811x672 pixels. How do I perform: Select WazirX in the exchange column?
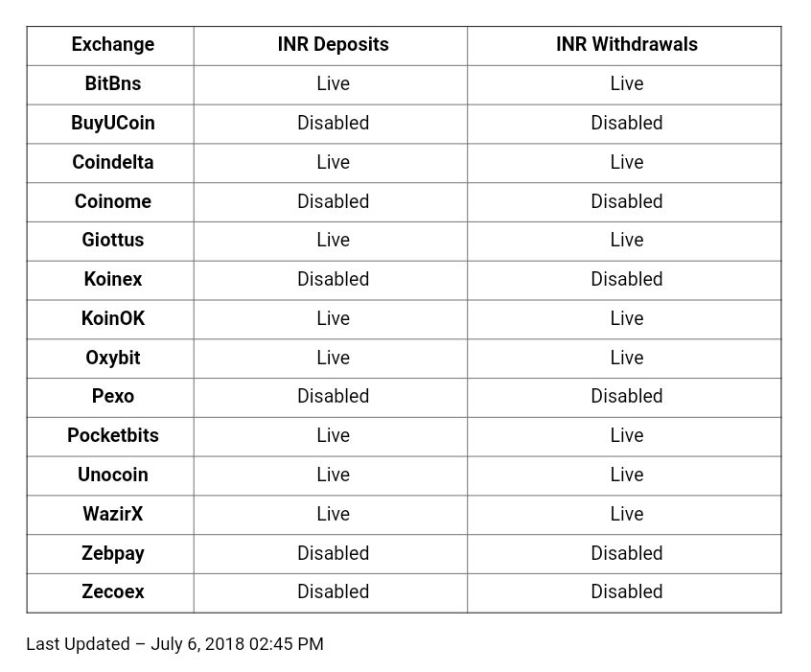(x=113, y=514)
